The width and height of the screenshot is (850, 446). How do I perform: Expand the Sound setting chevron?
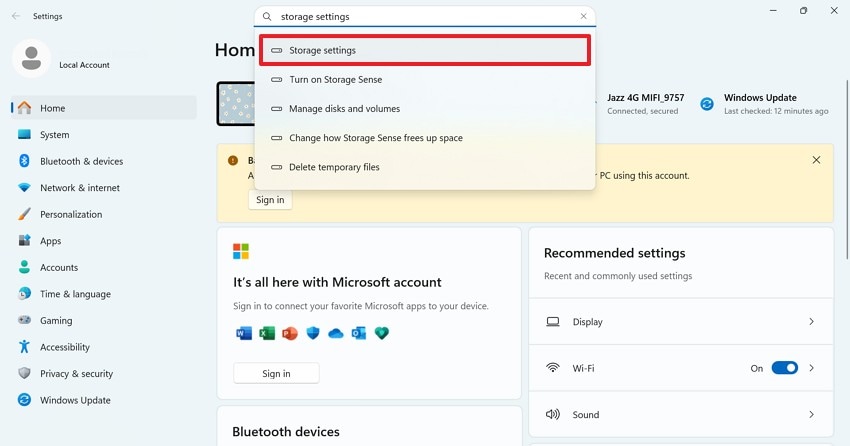[812, 415]
